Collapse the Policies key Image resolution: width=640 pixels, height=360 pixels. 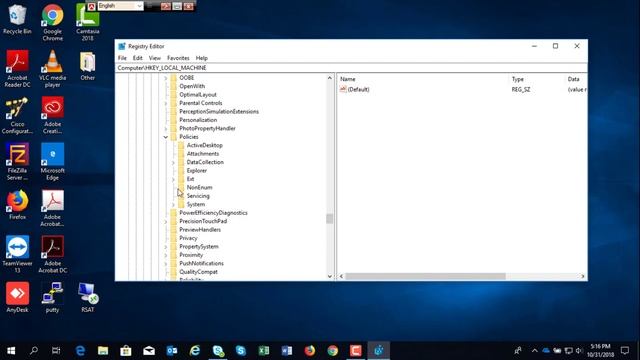(166, 137)
